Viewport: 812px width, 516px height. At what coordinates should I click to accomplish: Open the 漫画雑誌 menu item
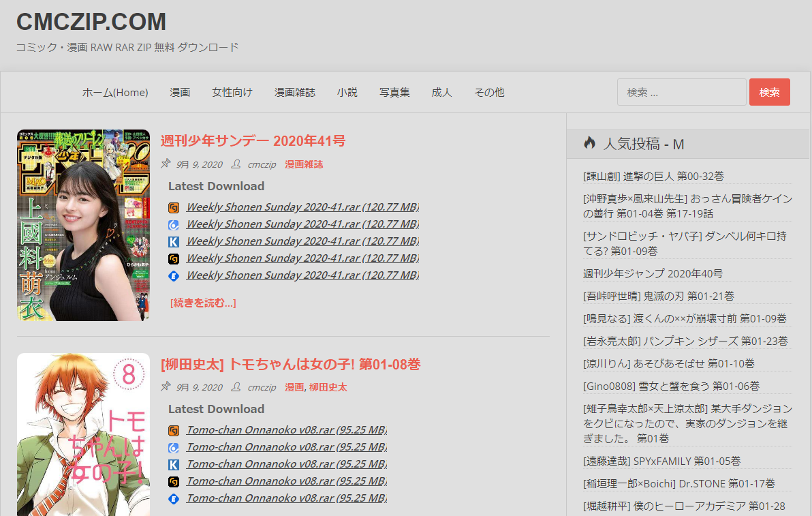(295, 92)
